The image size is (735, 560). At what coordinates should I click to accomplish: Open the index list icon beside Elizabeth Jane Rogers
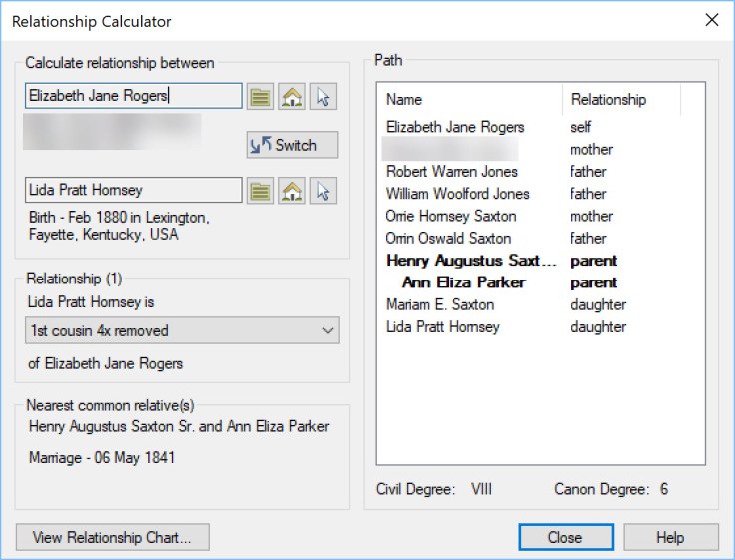click(x=261, y=97)
